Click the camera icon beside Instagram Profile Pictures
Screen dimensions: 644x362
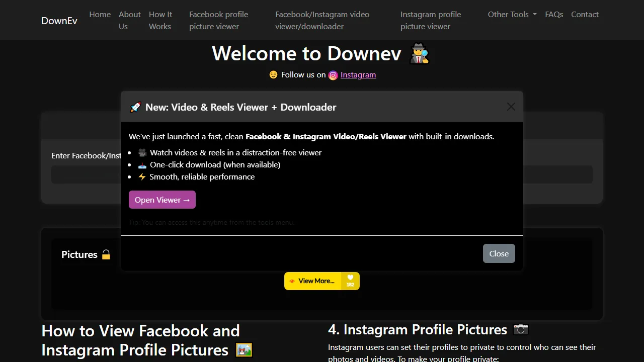[x=521, y=329]
